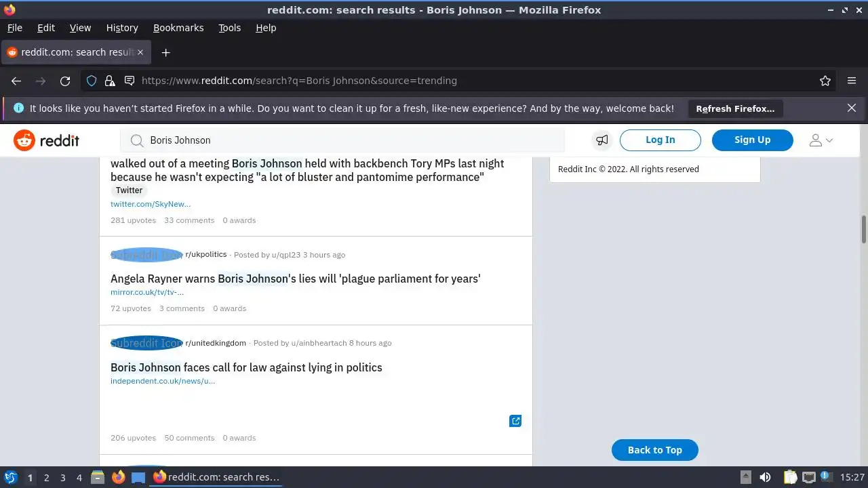Open the mirror.co.uk link
868x488 pixels.
pos(147,292)
